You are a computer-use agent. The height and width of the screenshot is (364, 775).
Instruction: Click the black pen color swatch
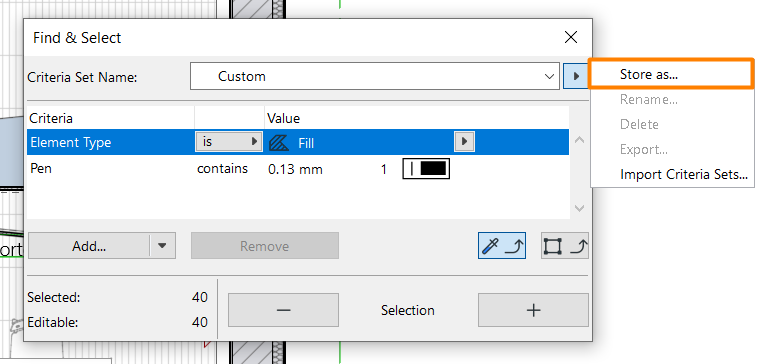[426, 169]
